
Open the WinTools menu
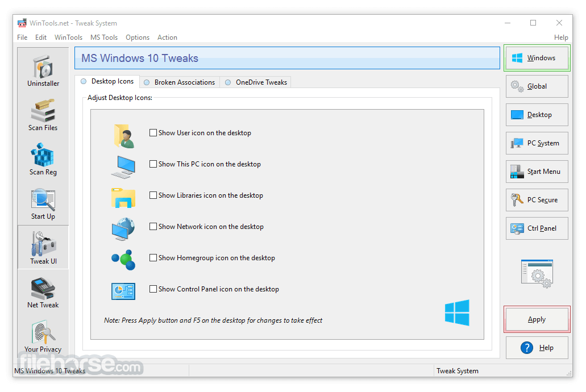(68, 37)
